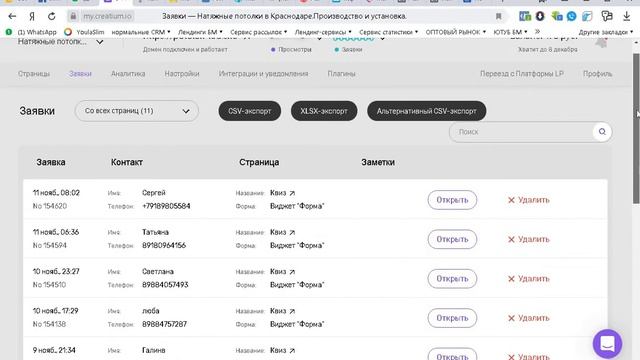The image size is (640, 360).
Task: Open Другие закладки folder
Action: [606, 32]
